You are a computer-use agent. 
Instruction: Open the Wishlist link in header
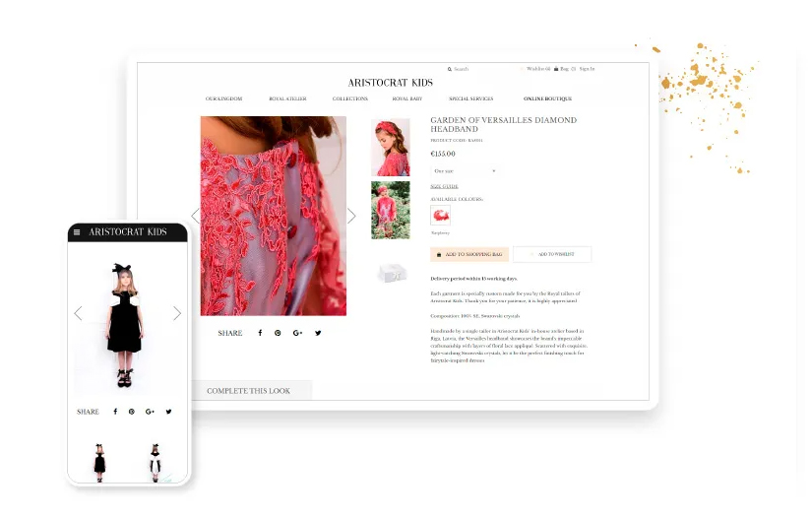coord(538,69)
